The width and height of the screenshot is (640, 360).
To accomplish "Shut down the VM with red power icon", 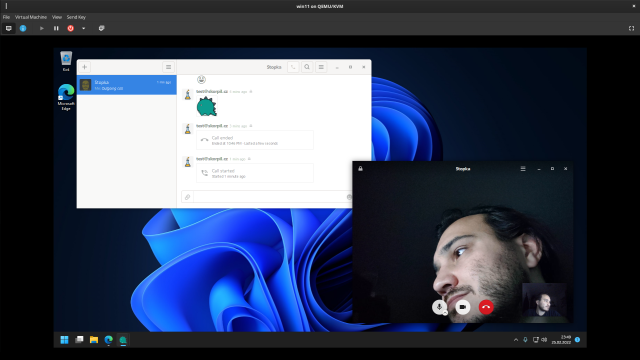I will [x=71, y=28].
